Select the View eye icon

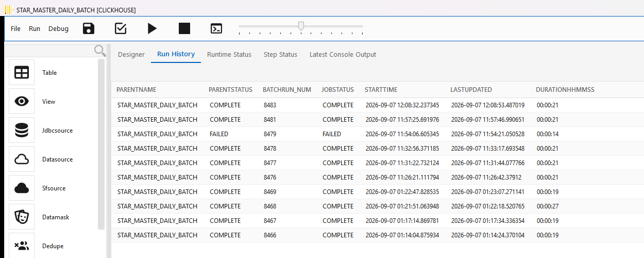pos(22,102)
